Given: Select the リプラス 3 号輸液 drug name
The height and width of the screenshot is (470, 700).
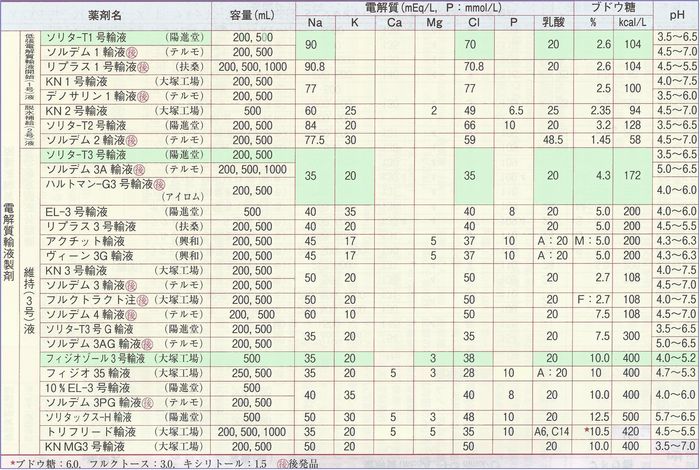Looking at the screenshot, I should [91, 226].
